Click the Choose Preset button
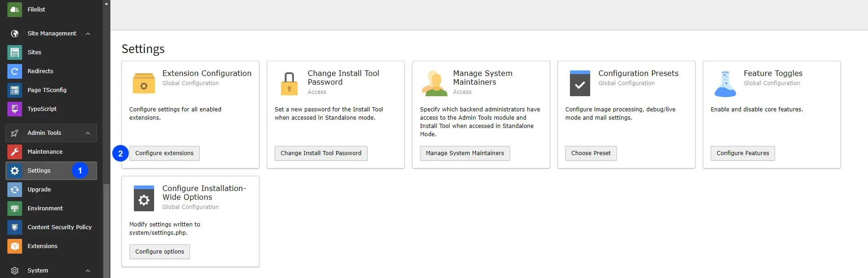Screen dimensions: 868x278 [x=591, y=153]
